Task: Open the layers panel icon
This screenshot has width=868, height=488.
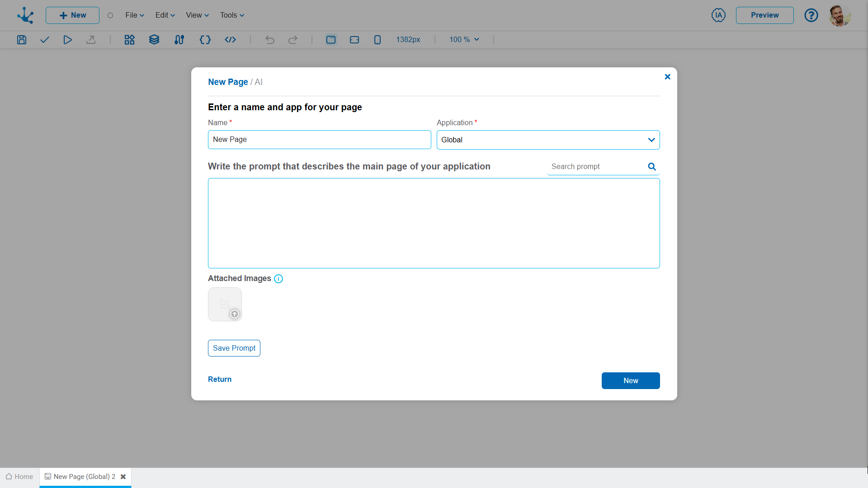Action: pos(154,40)
